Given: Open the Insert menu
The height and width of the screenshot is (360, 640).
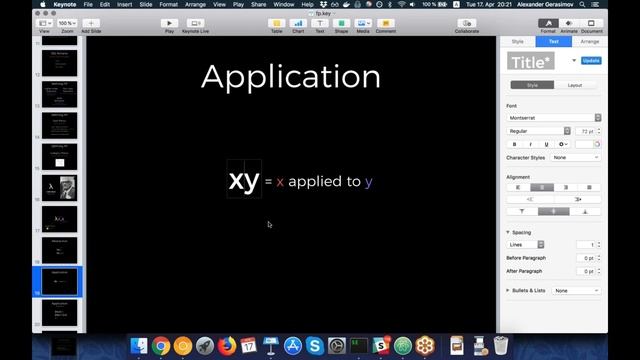Looking at the screenshot, I should click(x=124, y=4).
